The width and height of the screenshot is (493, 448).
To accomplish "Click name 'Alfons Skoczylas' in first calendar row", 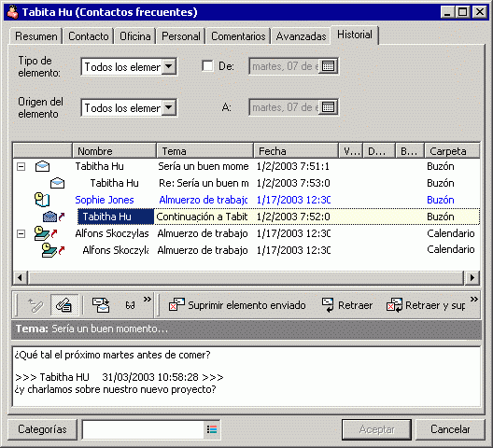I will click(112, 233).
